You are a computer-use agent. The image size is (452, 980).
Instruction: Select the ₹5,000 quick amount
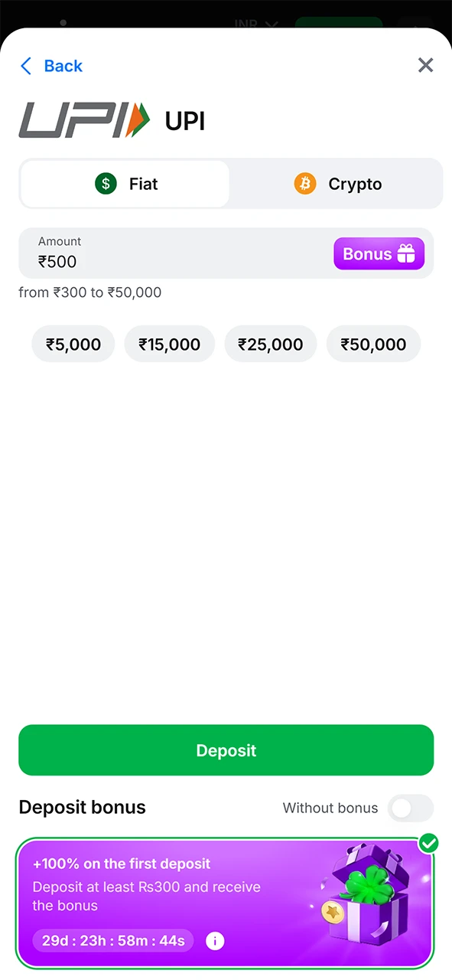[73, 344]
